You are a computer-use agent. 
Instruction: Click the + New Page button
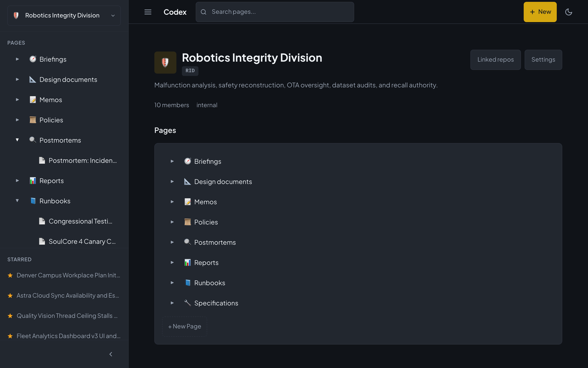pos(185,327)
